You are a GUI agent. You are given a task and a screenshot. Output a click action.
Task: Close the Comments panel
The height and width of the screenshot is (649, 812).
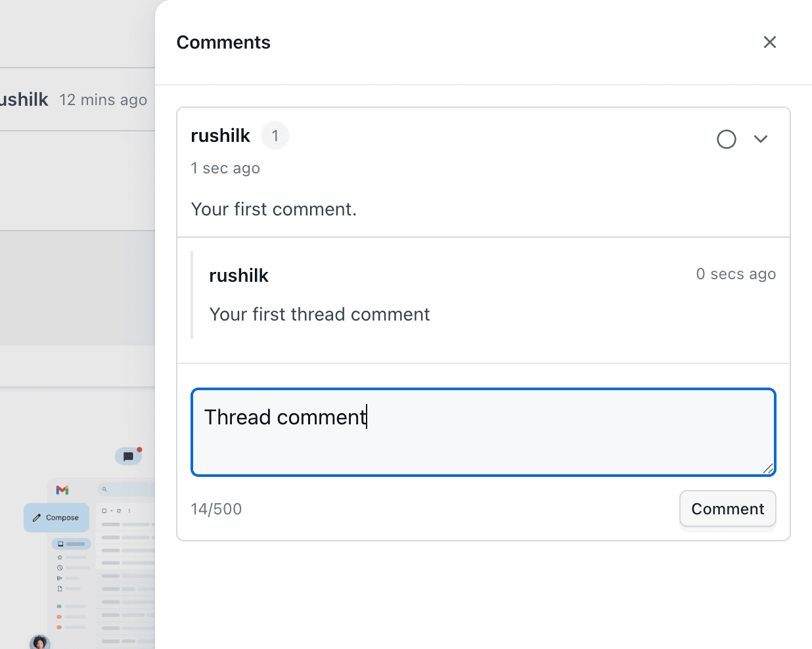point(769,41)
